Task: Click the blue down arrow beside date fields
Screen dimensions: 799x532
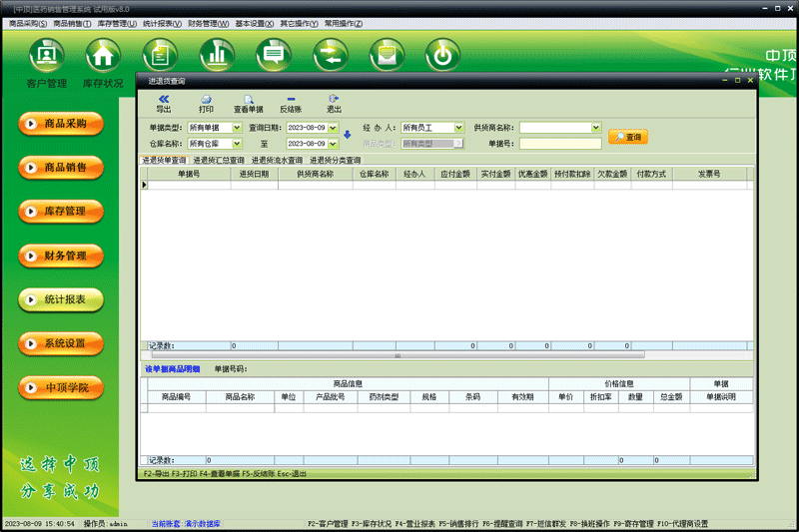Action: pos(348,135)
